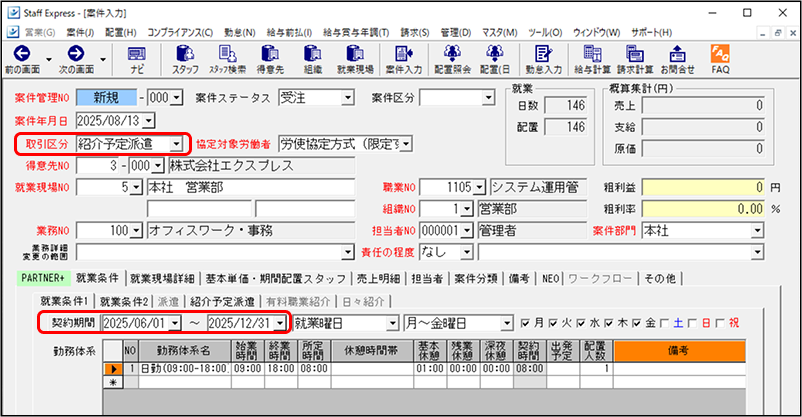Open the 営業(G) menu
Viewport: 802px width, 417px height.
[x=40, y=32]
